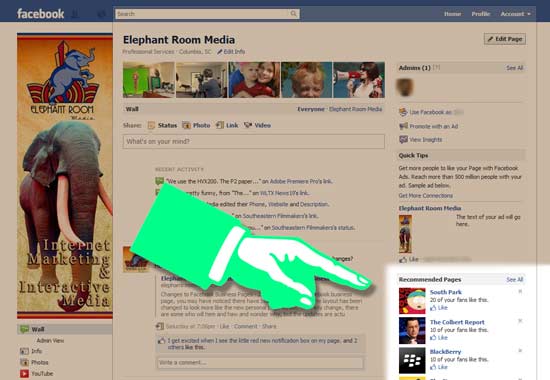Go to Home in top bar

[x=452, y=14]
